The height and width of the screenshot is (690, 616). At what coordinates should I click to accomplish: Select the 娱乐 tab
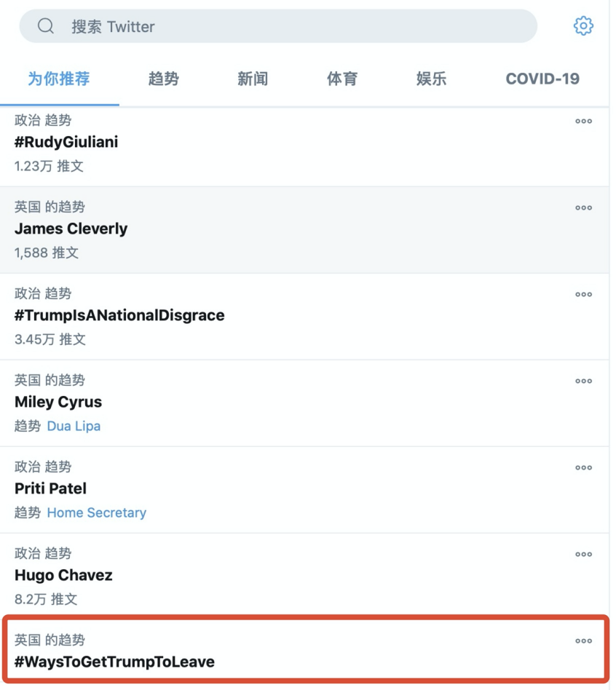click(x=431, y=79)
